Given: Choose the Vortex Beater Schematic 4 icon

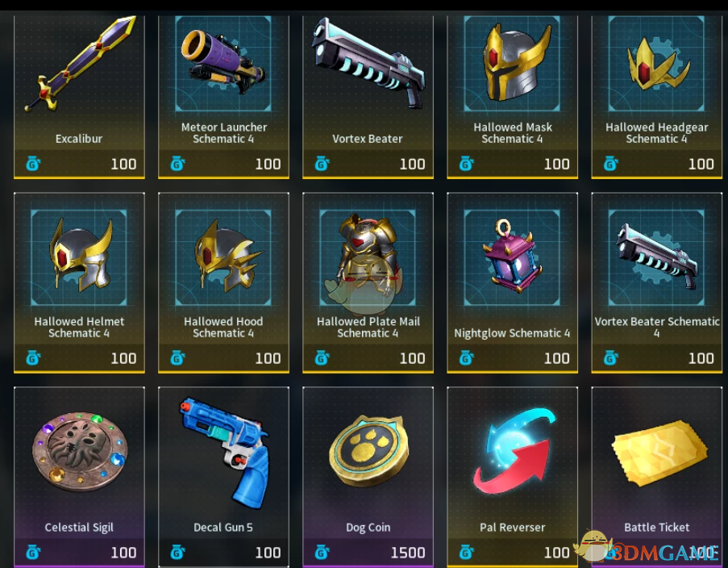Looking at the screenshot, I should (656, 256).
